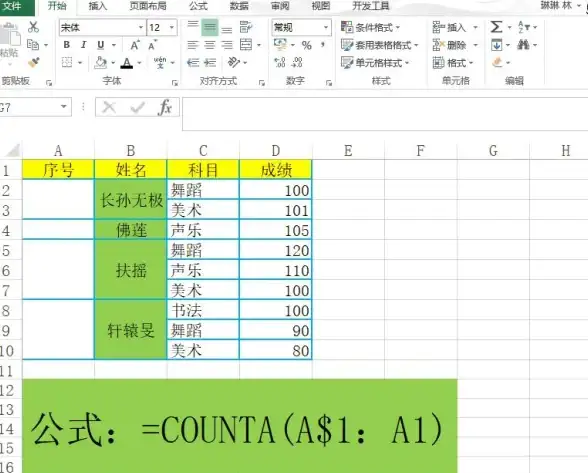The width and height of the screenshot is (588, 473).
Task: Open Sort and Filter A-Z icon
Action: pyautogui.click(x=523, y=27)
